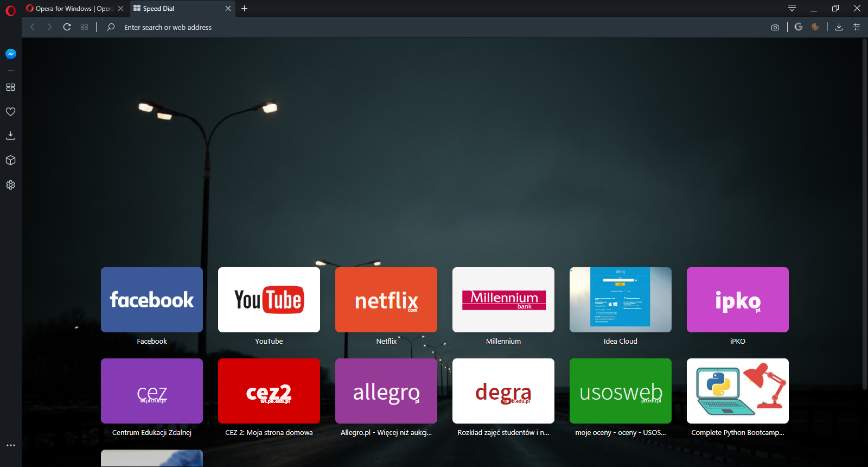
Task: Open the Complete Python Bootcamp tile
Action: pos(738,391)
